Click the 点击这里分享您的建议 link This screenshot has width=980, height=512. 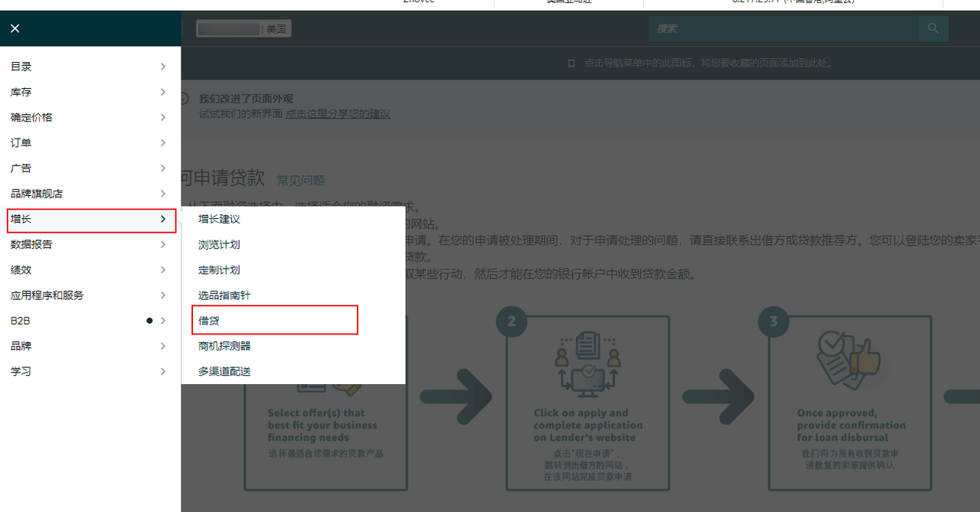click(x=338, y=113)
